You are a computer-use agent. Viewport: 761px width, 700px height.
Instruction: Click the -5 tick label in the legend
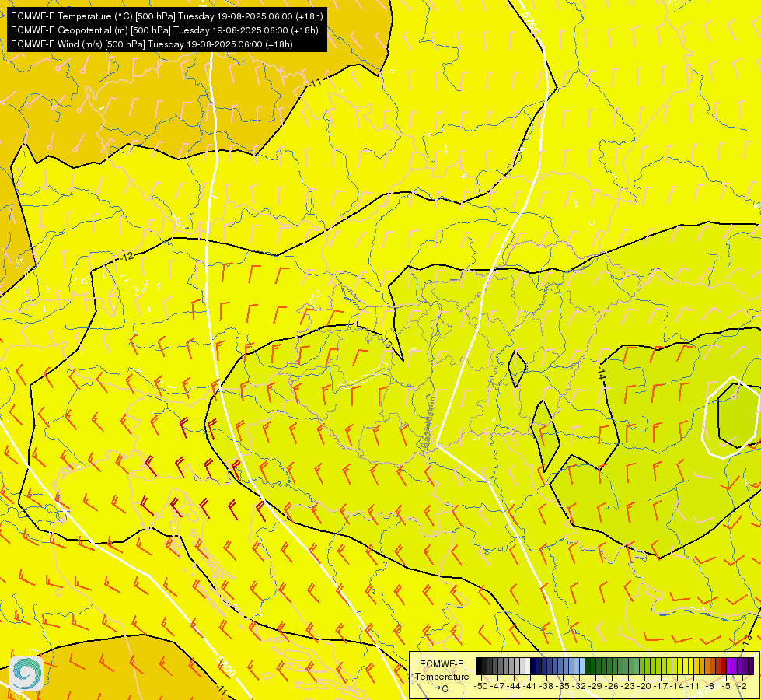click(x=727, y=687)
